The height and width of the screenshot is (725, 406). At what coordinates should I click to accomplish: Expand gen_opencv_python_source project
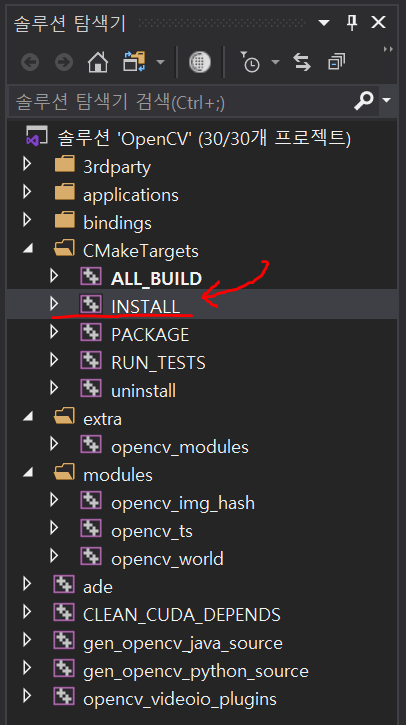(x=27, y=669)
